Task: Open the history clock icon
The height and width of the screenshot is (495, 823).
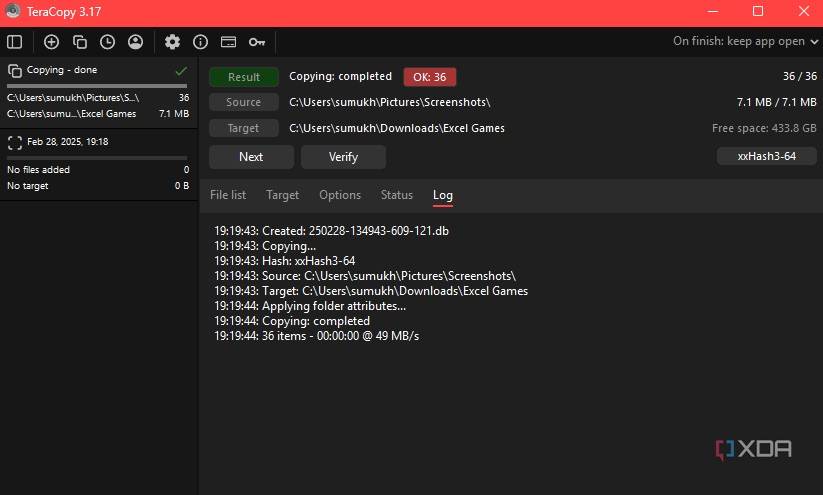Action: click(x=108, y=42)
